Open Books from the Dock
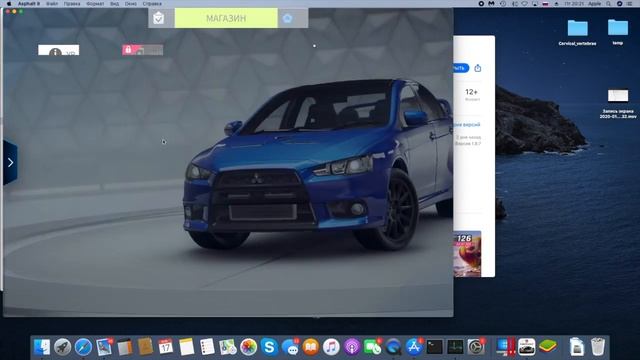 tap(311, 347)
